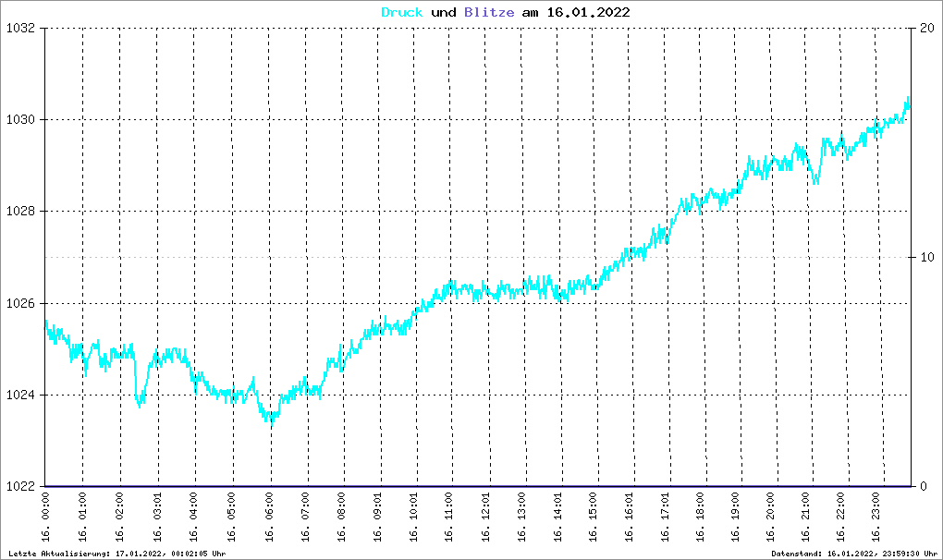Click the '16. 11:00' time label
The height and width of the screenshot is (560, 943).
[x=450, y=517]
